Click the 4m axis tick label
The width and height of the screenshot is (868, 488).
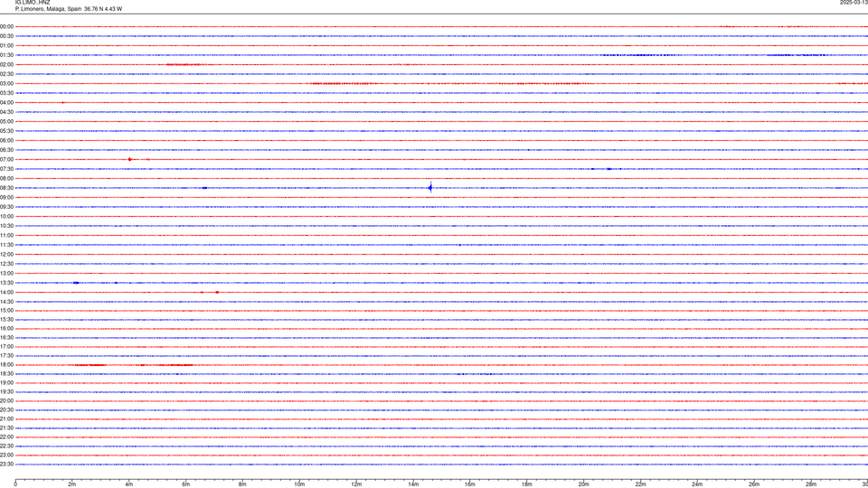pyautogui.click(x=129, y=484)
